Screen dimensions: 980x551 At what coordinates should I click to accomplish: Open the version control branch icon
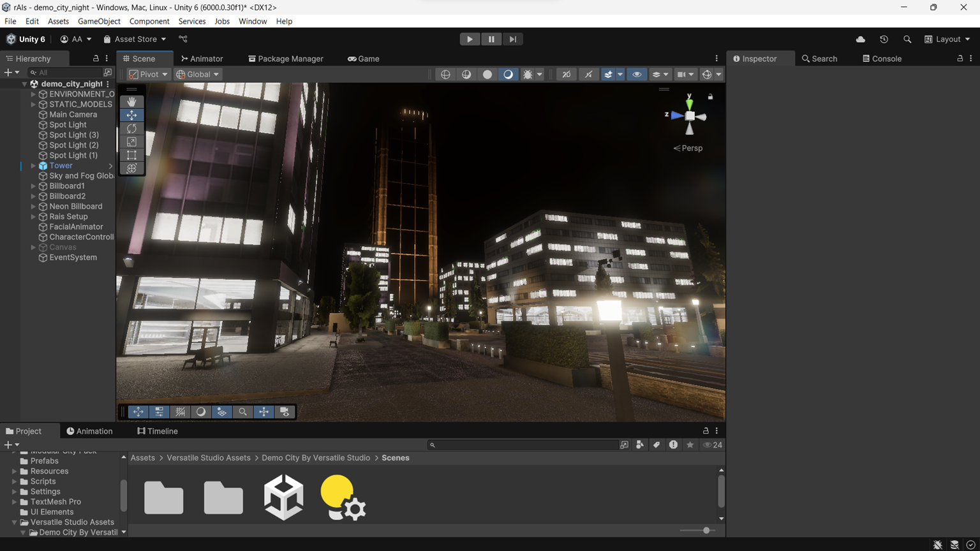[183, 39]
